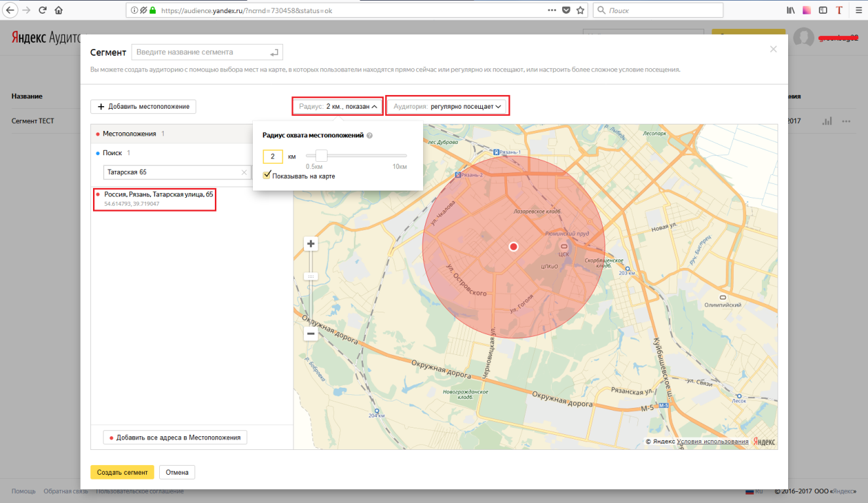
Task: Bookmark this page with the star icon
Action: pos(580,10)
